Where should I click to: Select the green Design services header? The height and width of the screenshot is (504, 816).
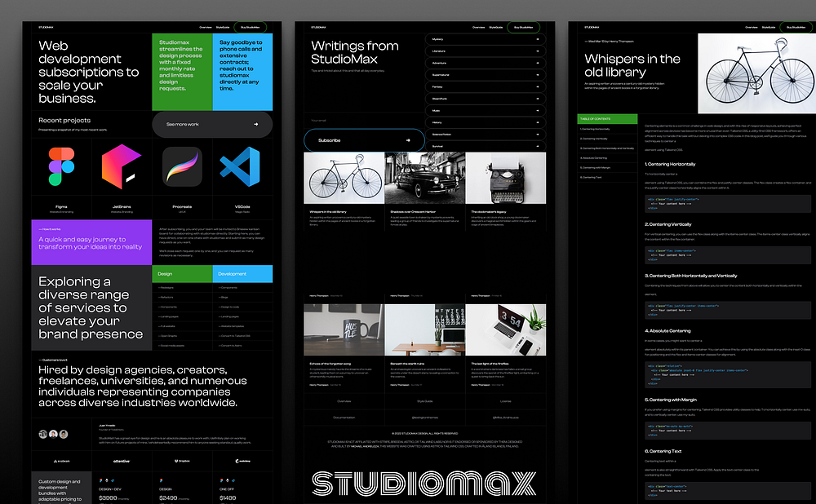(182, 273)
